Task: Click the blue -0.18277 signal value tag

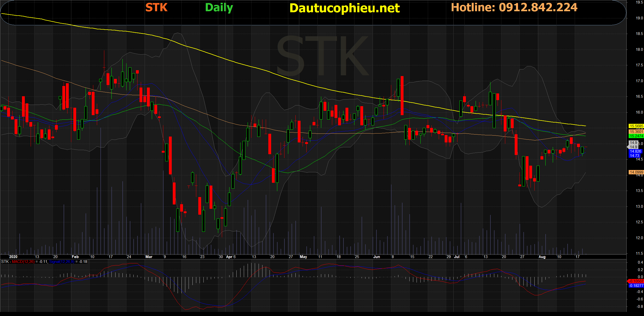Action: (x=636, y=286)
